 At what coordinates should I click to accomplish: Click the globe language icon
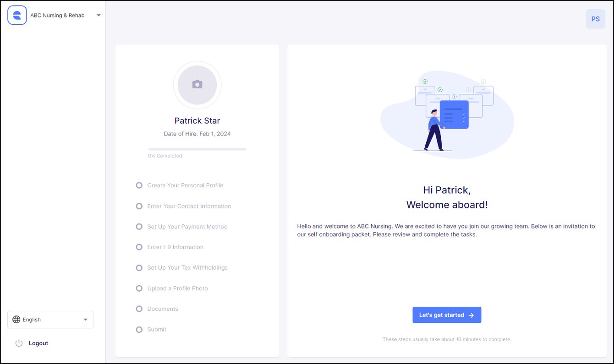[16, 320]
